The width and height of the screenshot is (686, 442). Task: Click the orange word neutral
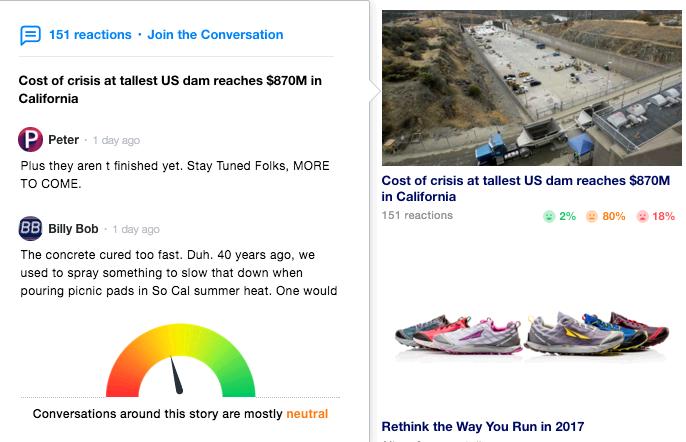click(x=307, y=414)
